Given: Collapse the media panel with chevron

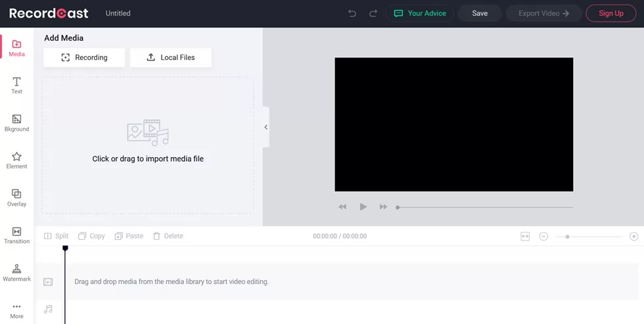Looking at the screenshot, I should pyautogui.click(x=266, y=127).
